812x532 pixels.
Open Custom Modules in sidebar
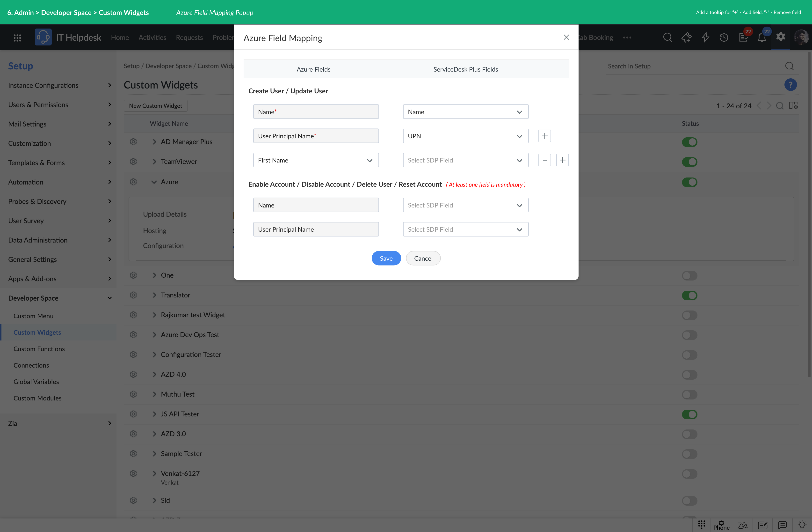coord(37,398)
